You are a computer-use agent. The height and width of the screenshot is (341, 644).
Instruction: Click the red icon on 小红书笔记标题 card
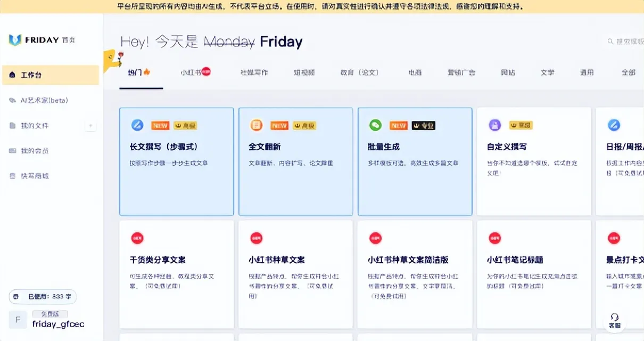point(495,238)
